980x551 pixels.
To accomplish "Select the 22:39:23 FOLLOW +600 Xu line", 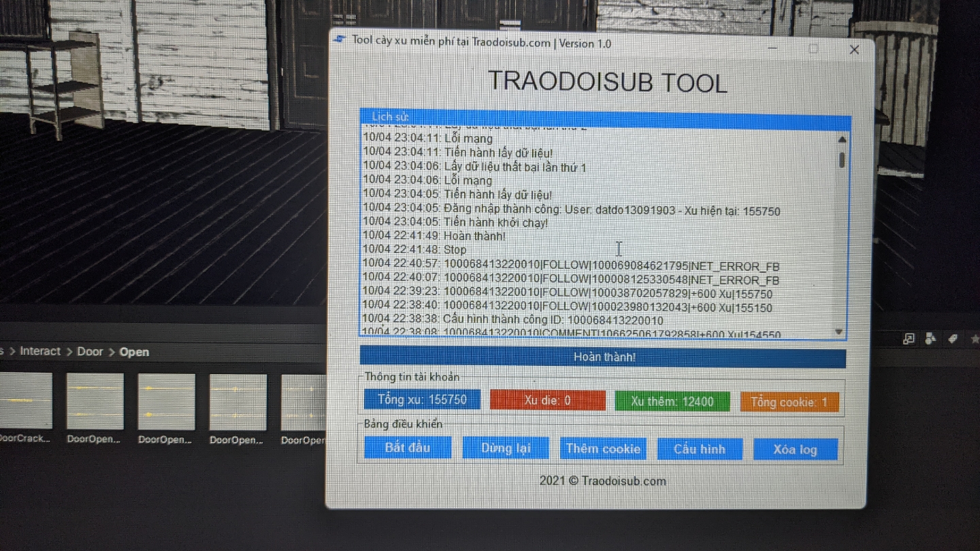I will click(x=567, y=293).
